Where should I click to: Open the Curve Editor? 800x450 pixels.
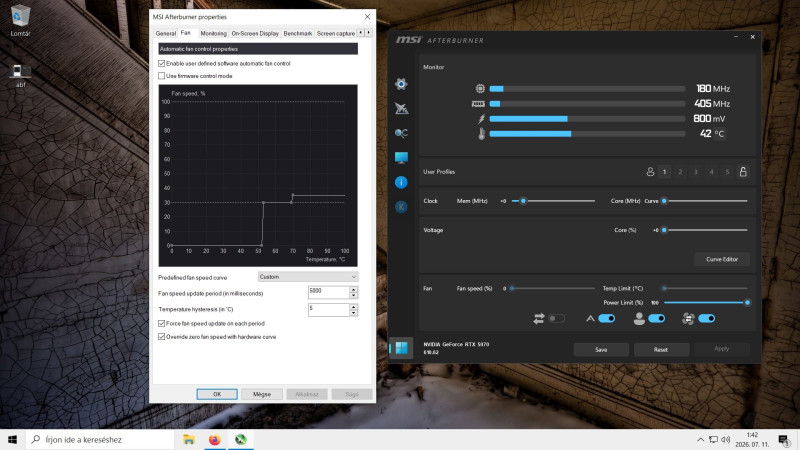(722, 259)
